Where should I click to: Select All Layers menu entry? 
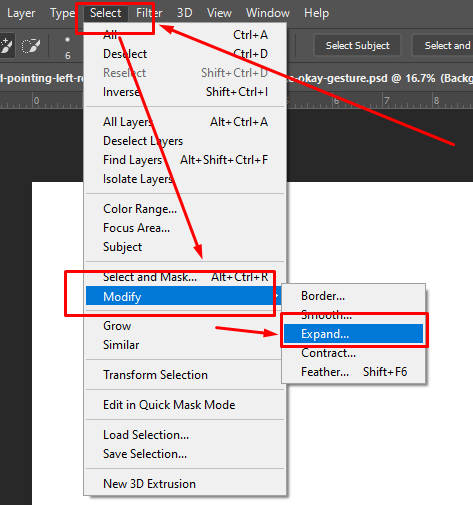pyautogui.click(x=185, y=122)
